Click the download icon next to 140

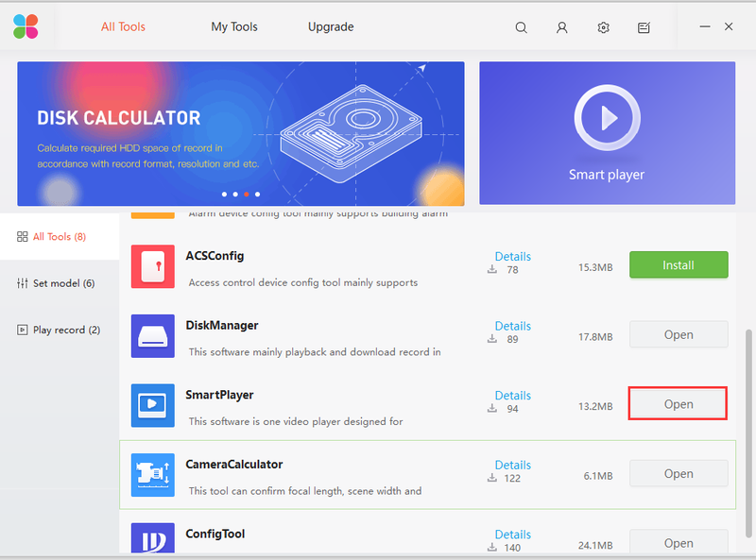[x=491, y=547]
